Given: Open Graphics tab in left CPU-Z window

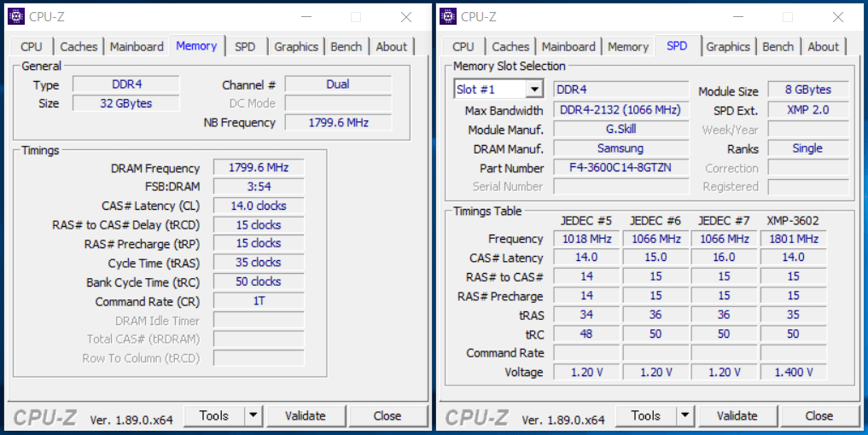Looking at the screenshot, I should [296, 47].
